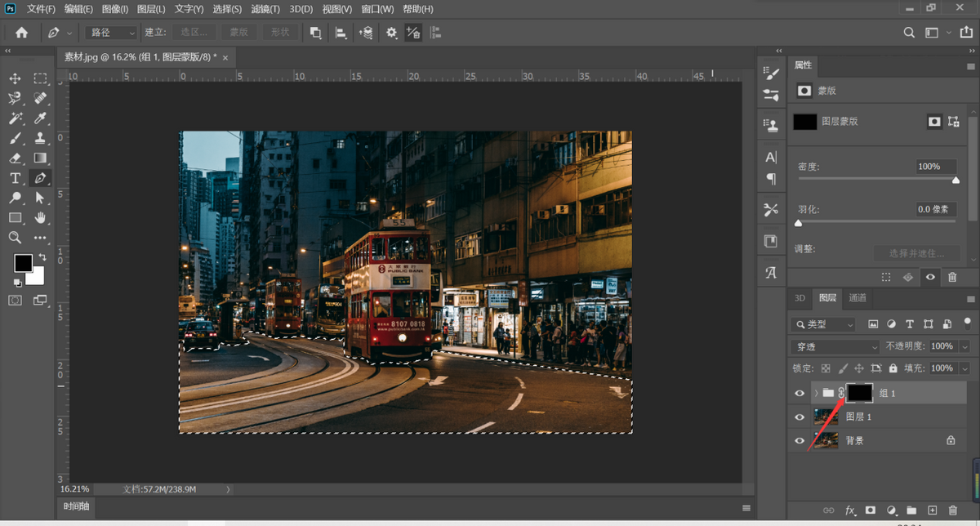This screenshot has height=526, width=980.
Task: Open path operations in the options bar
Action: tap(315, 33)
